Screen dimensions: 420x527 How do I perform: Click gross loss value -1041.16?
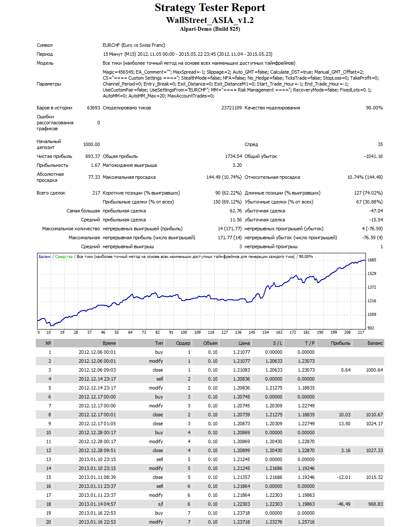pyautogui.click(x=373, y=156)
